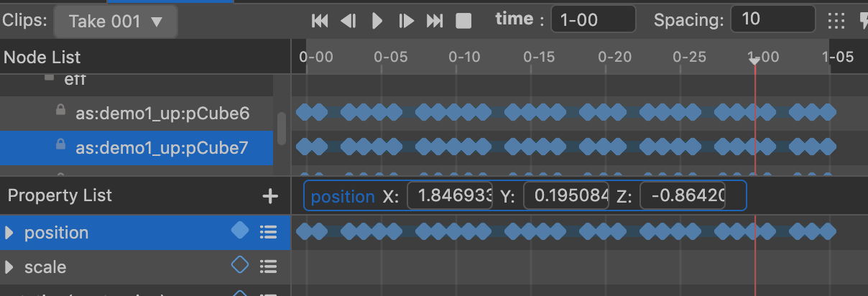Select the as:demo1_up:pCube7 node
This screenshot has width=868, height=296.
[161, 148]
